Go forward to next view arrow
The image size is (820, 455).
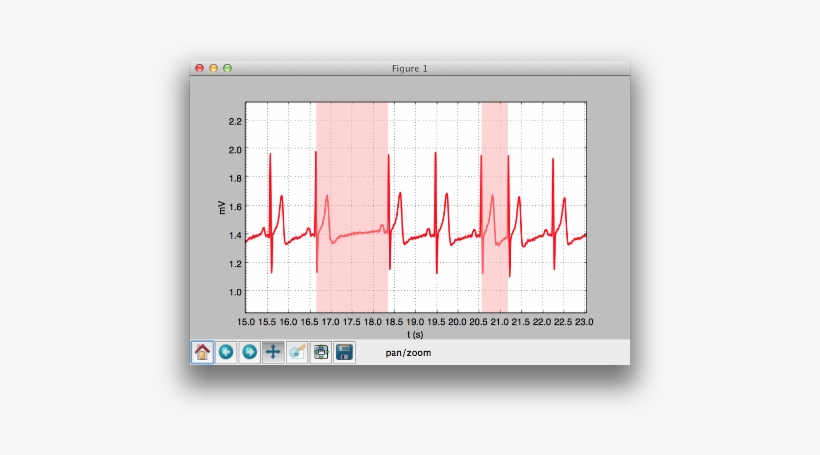click(249, 352)
